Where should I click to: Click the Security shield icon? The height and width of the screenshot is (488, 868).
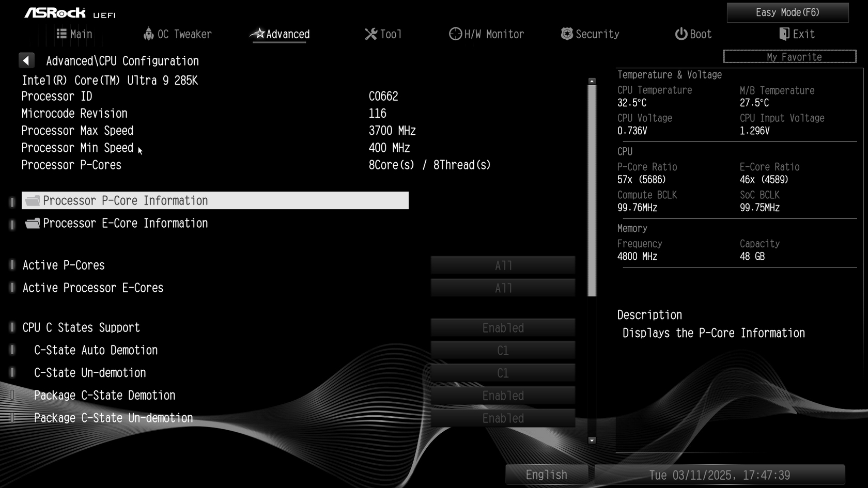pyautogui.click(x=567, y=34)
